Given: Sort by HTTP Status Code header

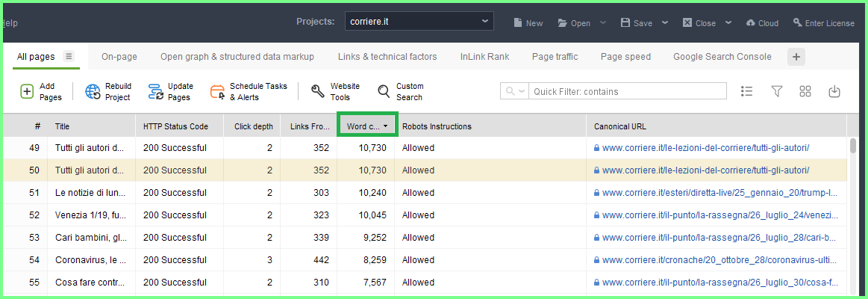Looking at the screenshot, I should [x=179, y=126].
